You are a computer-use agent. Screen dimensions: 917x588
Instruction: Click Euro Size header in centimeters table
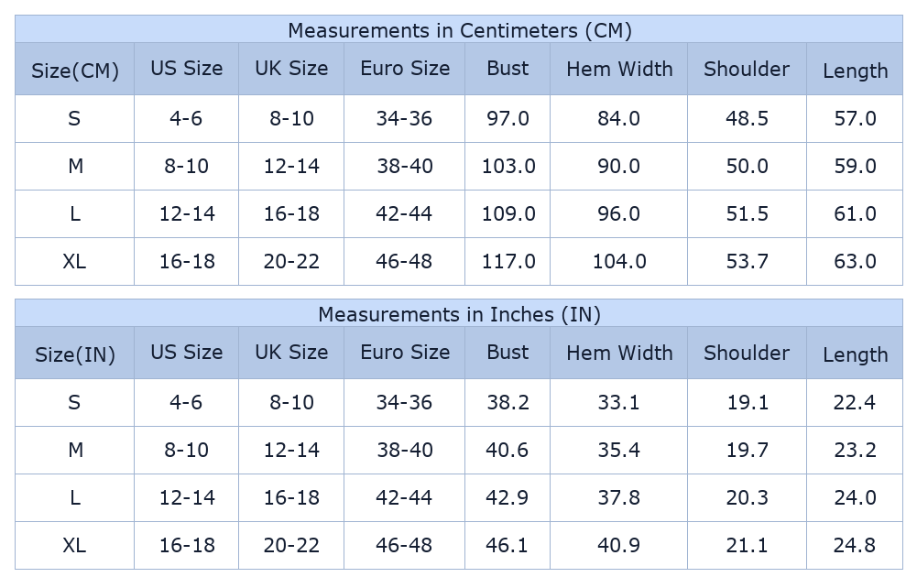pos(405,69)
